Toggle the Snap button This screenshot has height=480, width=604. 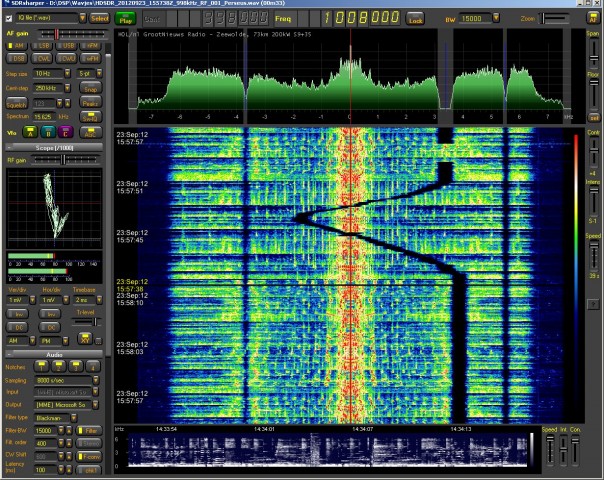pos(91,88)
